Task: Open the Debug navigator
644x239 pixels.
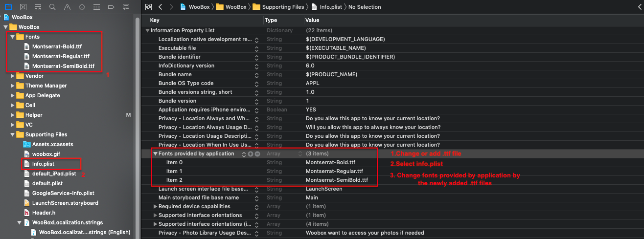Action: [96, 7]
